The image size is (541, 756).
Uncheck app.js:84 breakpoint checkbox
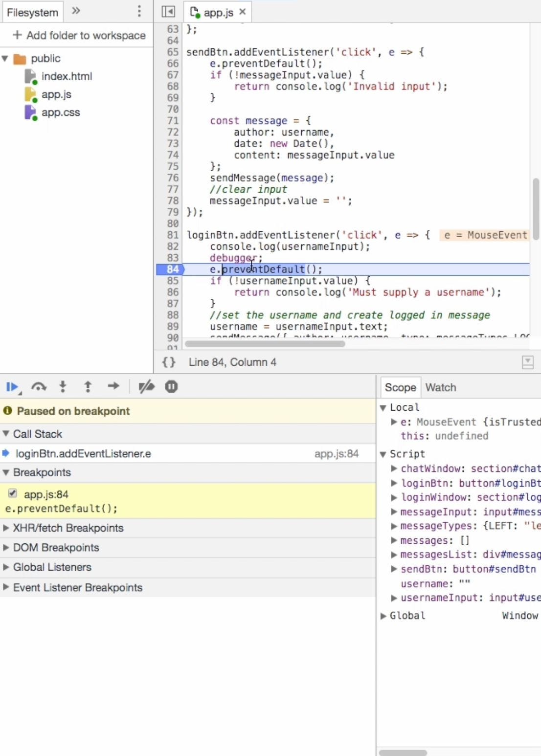tap(13, 493)
